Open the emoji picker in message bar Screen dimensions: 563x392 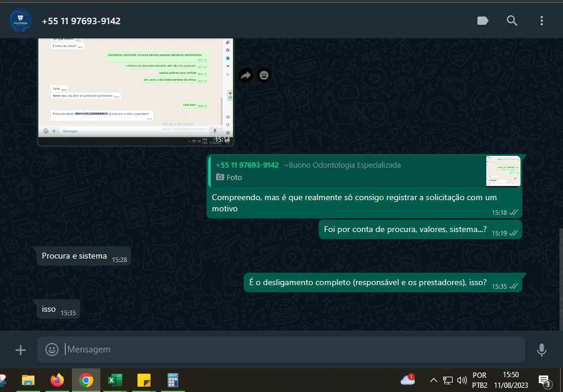[x=52, y=349]
